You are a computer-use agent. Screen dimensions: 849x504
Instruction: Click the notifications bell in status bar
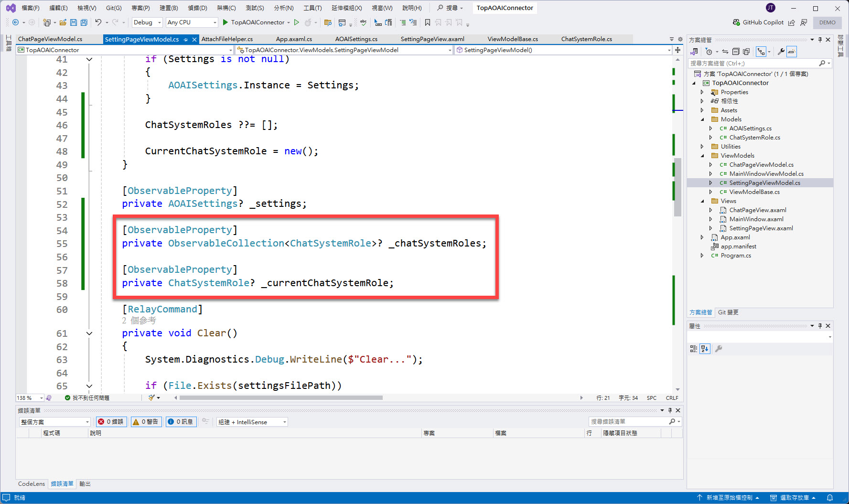click(830, 498)
